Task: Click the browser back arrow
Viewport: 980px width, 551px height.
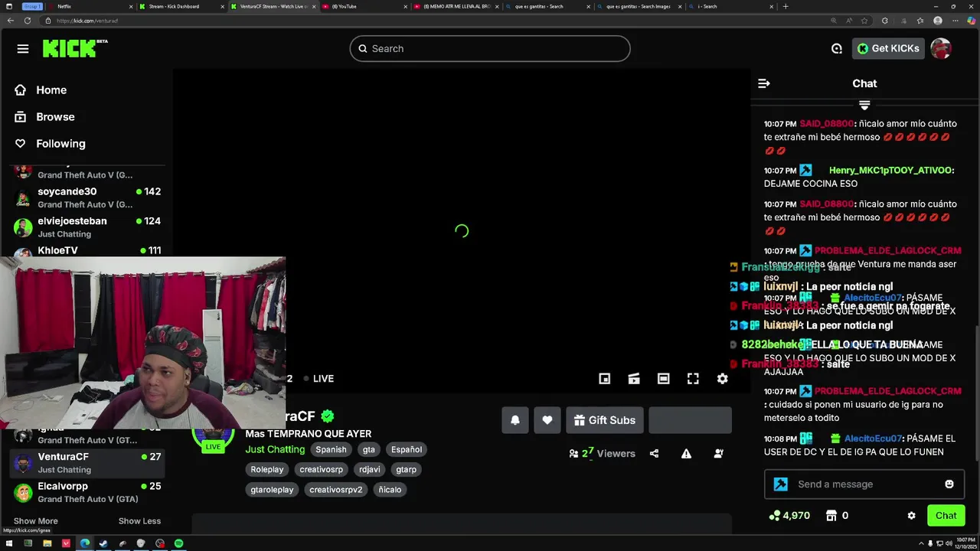Action: click(11, 21)
